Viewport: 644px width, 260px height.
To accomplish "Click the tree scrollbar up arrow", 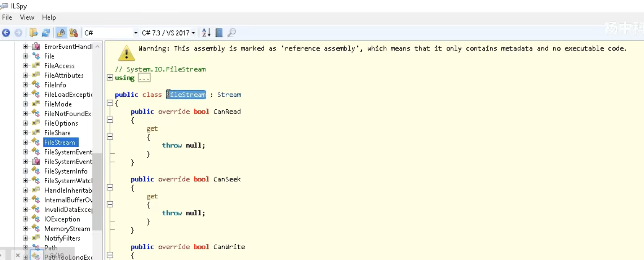I will 98,47.
